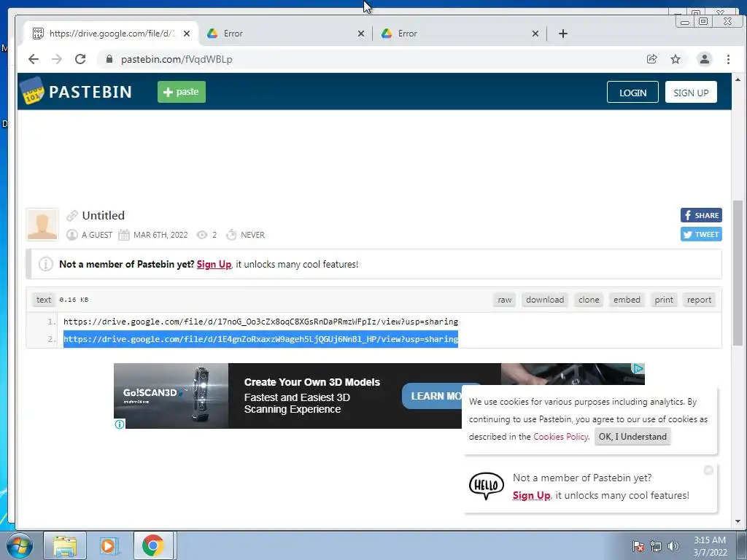Open the share this page icon

click(x=651, y=59)
